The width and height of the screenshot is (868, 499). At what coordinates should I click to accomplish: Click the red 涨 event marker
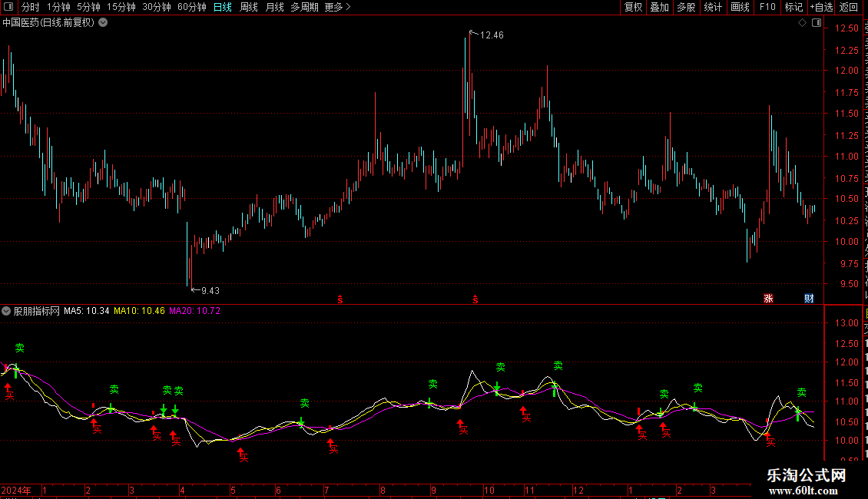coord(768,299)
